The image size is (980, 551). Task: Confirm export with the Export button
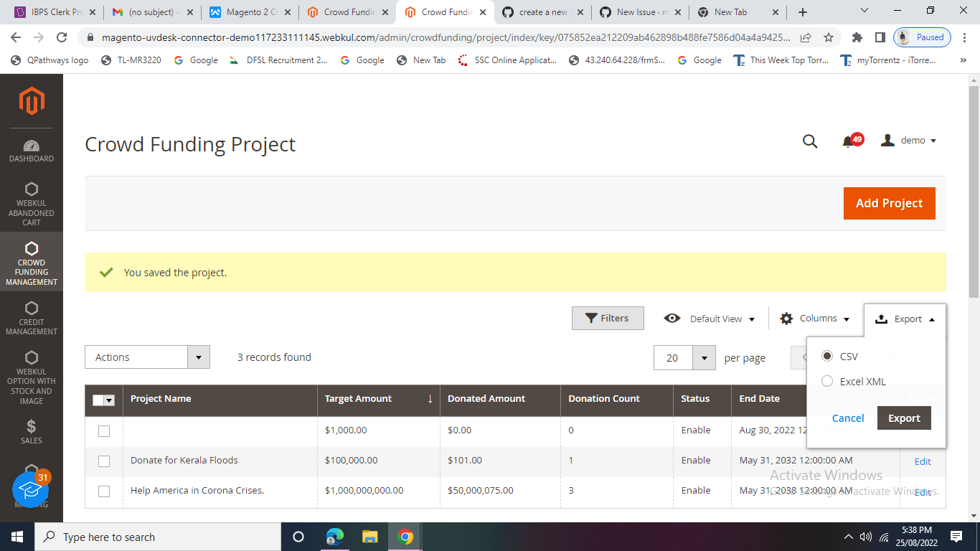[904, 418]
